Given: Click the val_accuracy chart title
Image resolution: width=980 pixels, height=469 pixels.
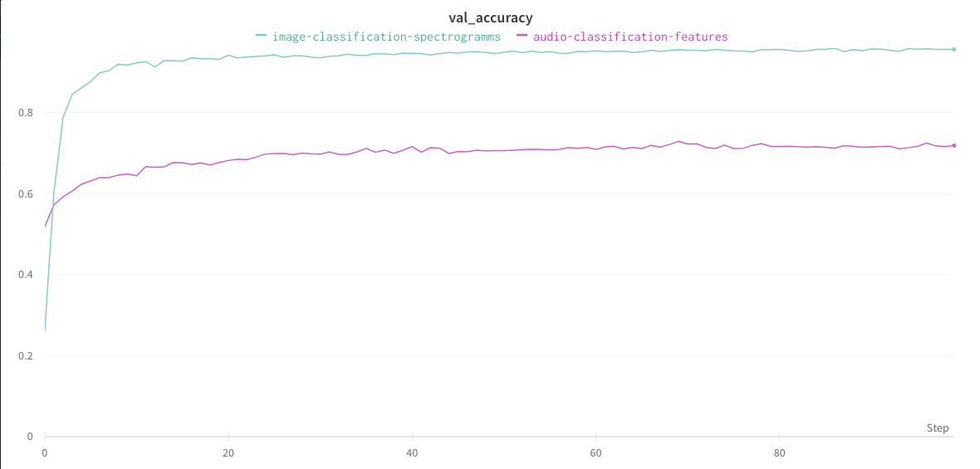Looking at the screenshot, I should (490, 18).
